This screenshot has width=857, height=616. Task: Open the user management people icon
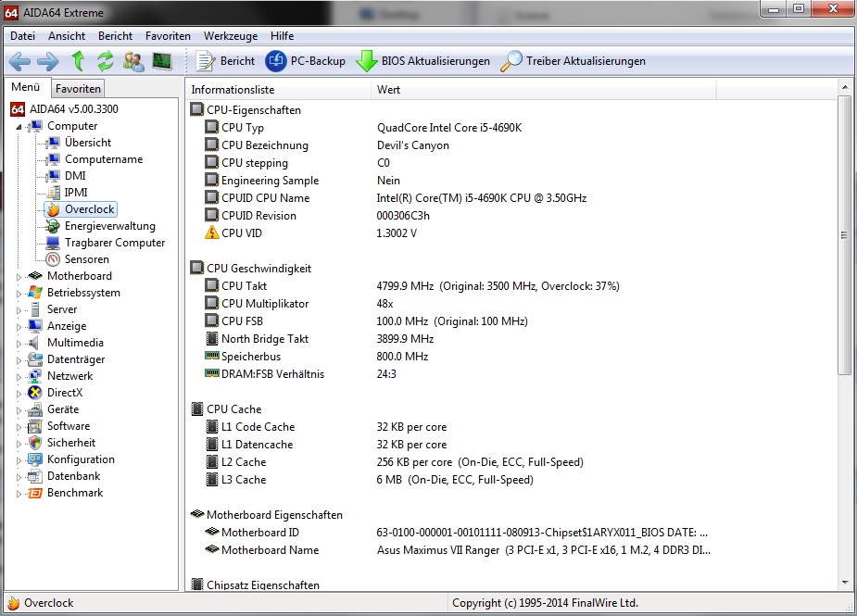[x=133, y=60]
